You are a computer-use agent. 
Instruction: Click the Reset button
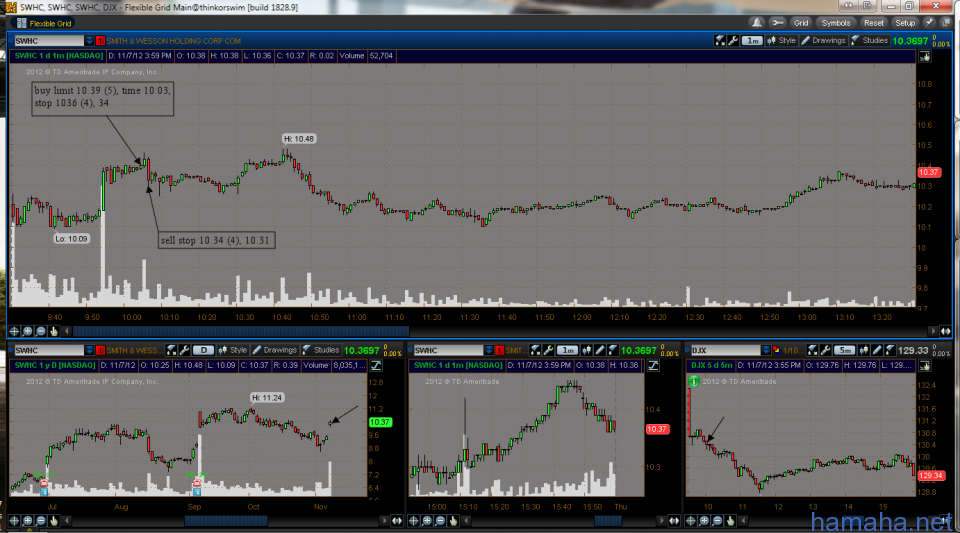pos(874,23)
